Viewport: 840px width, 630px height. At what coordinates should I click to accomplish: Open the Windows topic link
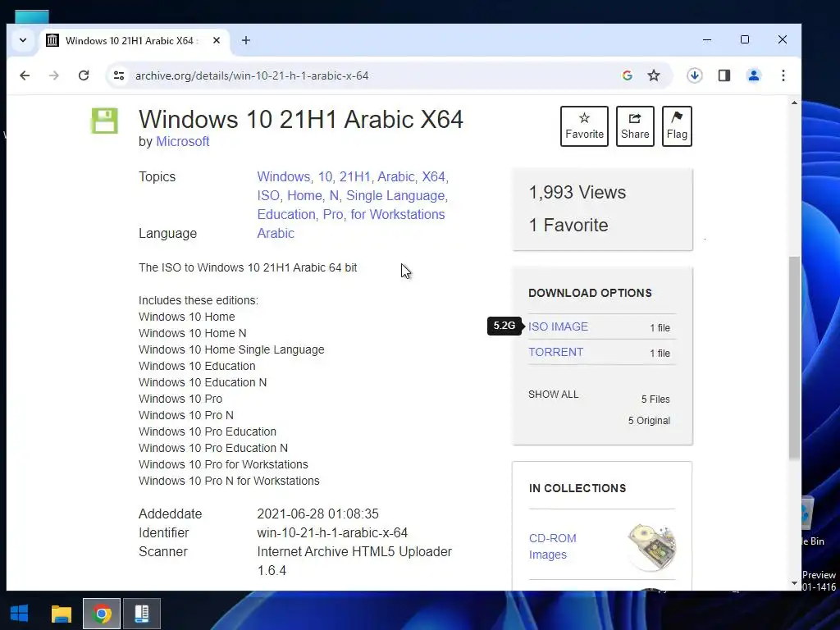[283, 177]
